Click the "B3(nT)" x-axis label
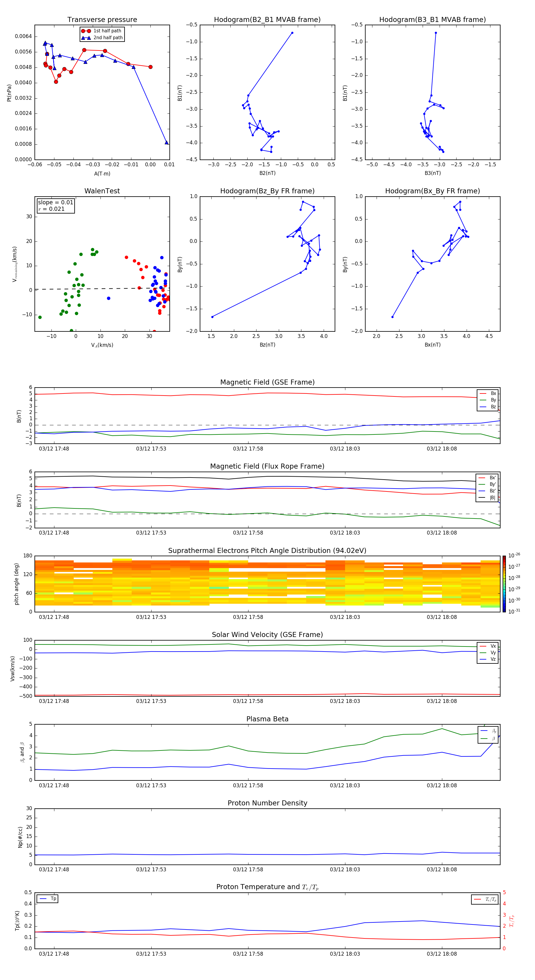The height and width of the screenshot is (980, 535). point(432,173)
